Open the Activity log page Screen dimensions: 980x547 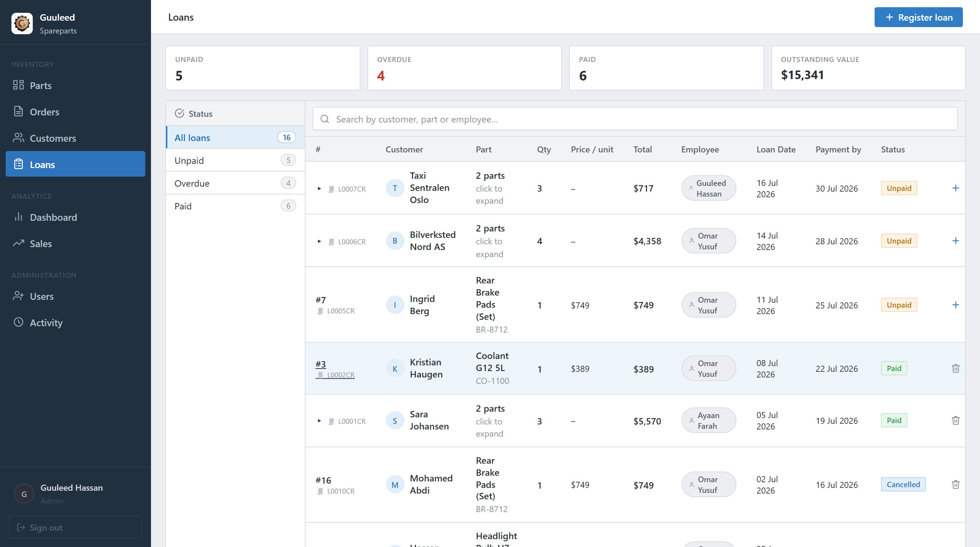75,323
